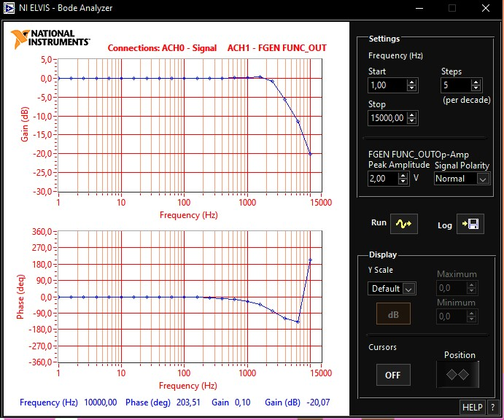This screenshot has height=420, width=504.
Task: Toggle the dB scale button
Action: click(393, 314)
